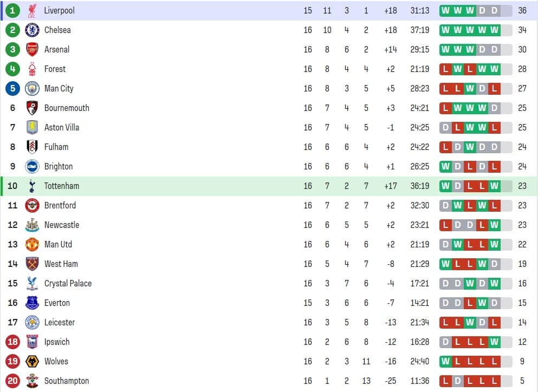Click the Liverpool club crest
This screenshot has width=538, height=392.
click(32, 10)
